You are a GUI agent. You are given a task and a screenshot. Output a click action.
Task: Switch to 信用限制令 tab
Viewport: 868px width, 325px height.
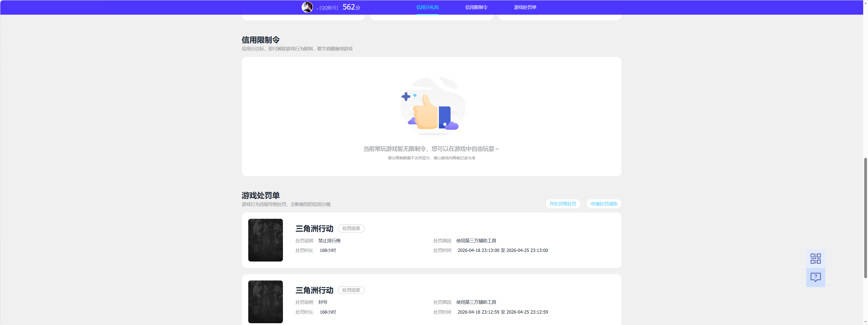pos(476,7)
